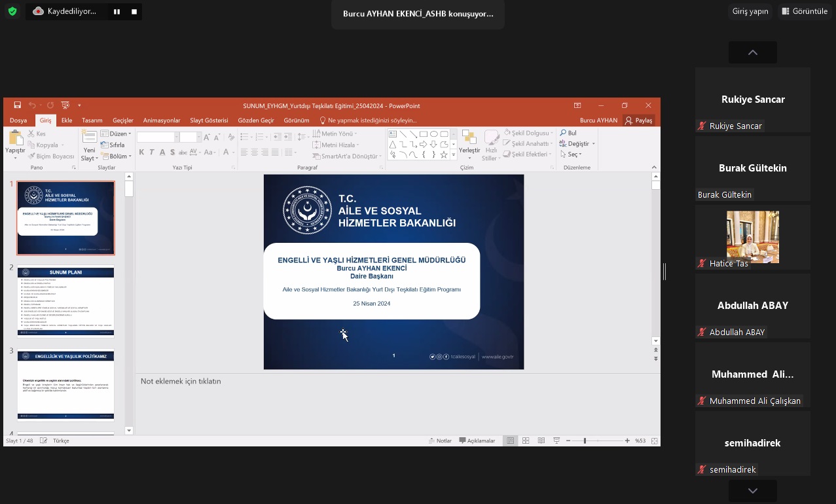The width and height of the screenshot is (836, 504).
Task: Select the oval shape in the shapes gallery
Action: pos(433,134)
